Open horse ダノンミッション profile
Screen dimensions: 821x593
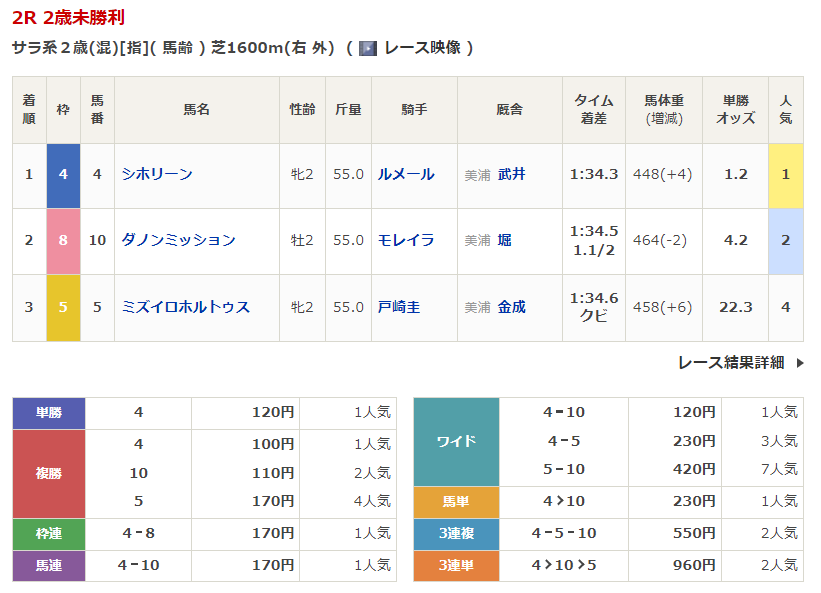(178, 240)
